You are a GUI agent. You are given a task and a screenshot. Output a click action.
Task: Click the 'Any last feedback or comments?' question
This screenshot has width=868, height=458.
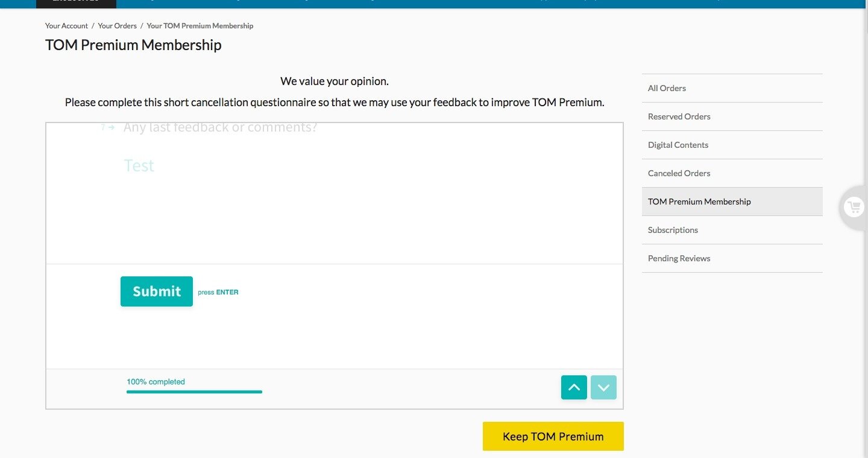220,127
